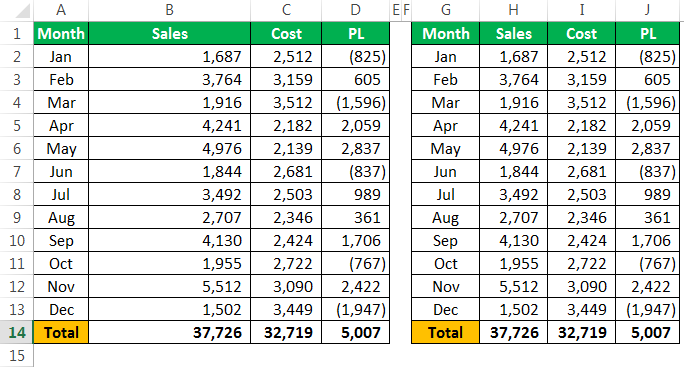The height and width of the screenshot is (367, 684).
Task: Click Sales header cell in column B
Action: pyautogui.click(x=169, y=33)
